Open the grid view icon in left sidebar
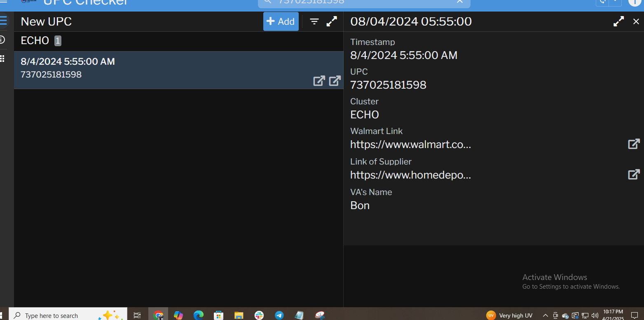Image resolution: width=644 pixels, height=320 pixels. tap(2, 59)
